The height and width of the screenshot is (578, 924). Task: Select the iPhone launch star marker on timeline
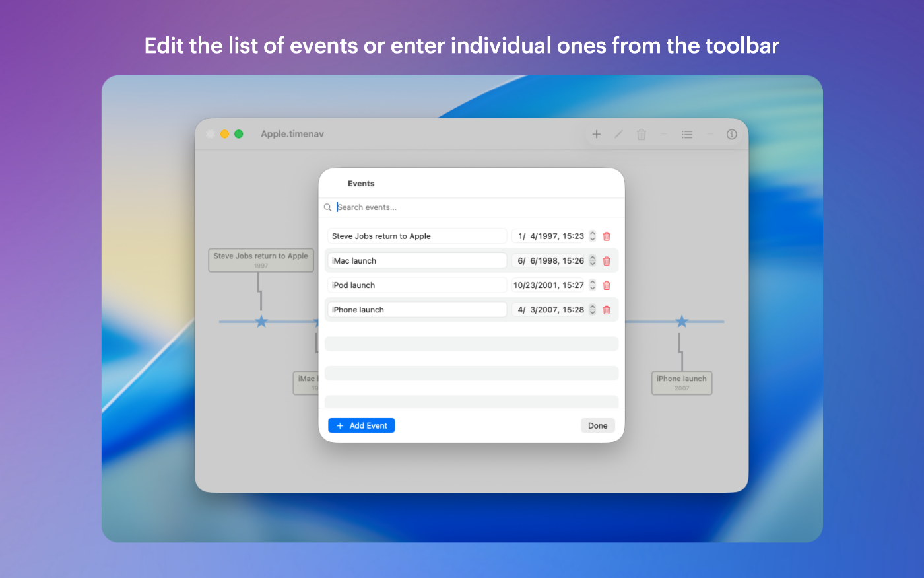(x=682, y=322)
